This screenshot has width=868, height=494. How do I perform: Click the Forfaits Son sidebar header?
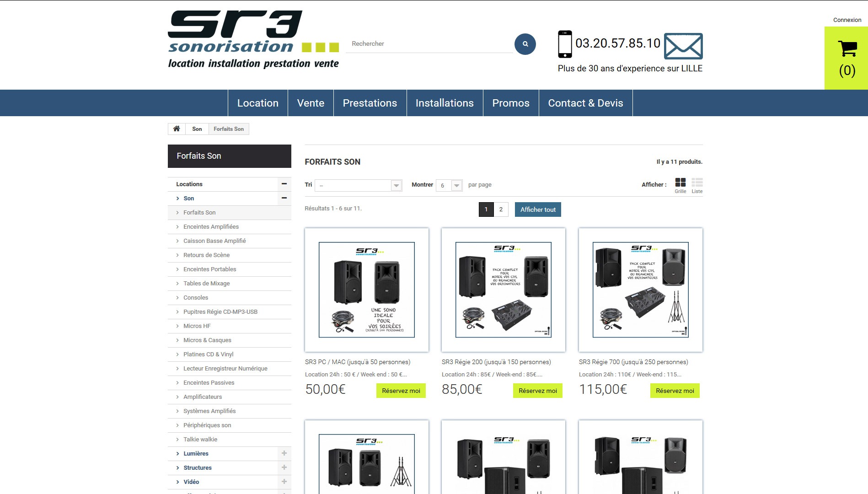coord(230,156)
